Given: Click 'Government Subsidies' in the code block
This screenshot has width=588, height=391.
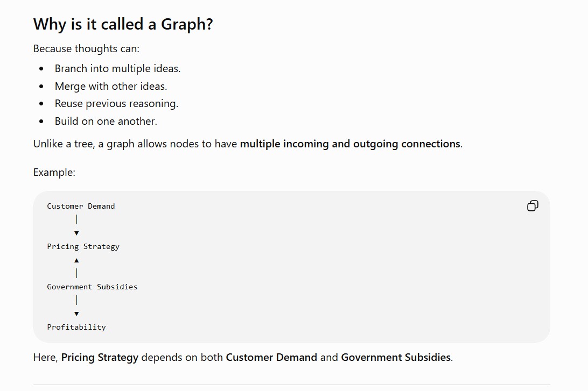Looking at the screenshot, I should (x=92, y=287).
